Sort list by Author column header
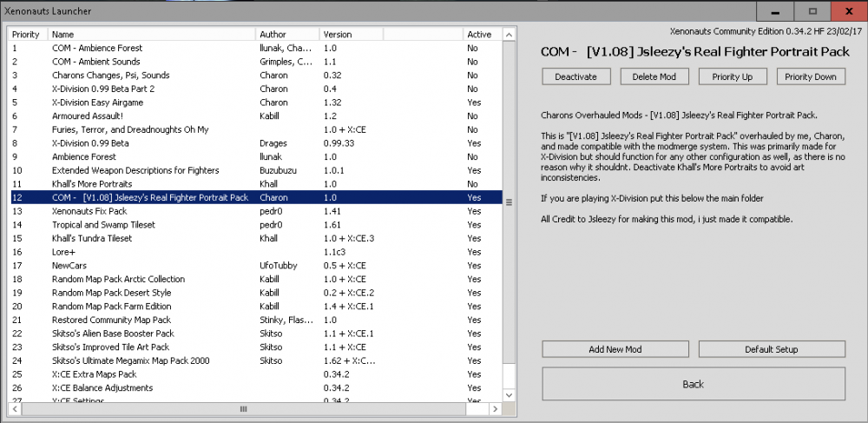 coord(287,35)
